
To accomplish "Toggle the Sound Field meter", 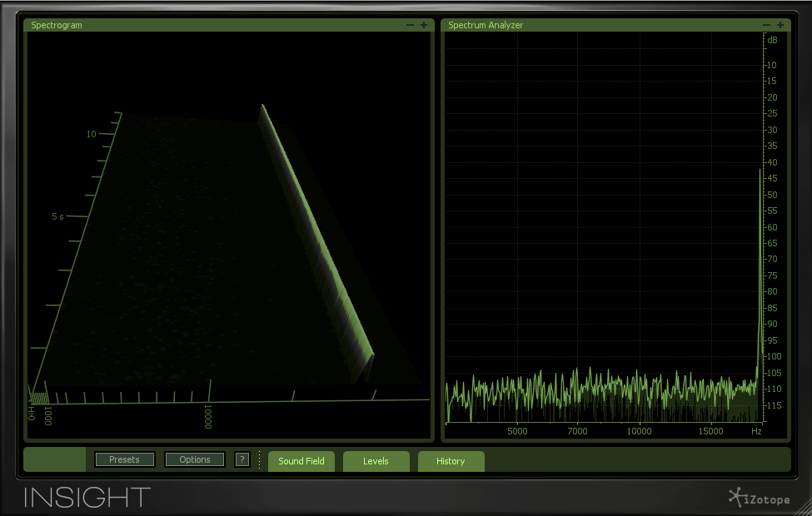I will coord(301,461).
